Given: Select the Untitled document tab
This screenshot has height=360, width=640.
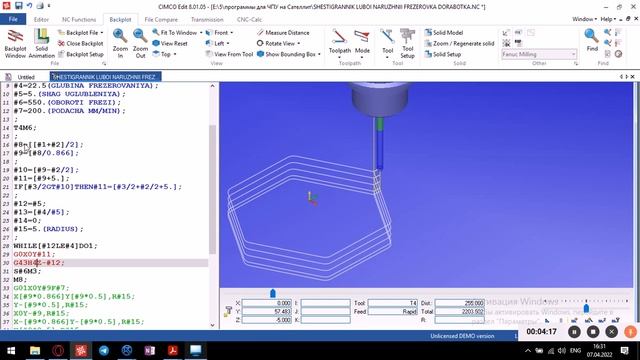Looking at the screenshot, I should pos(26,77).
